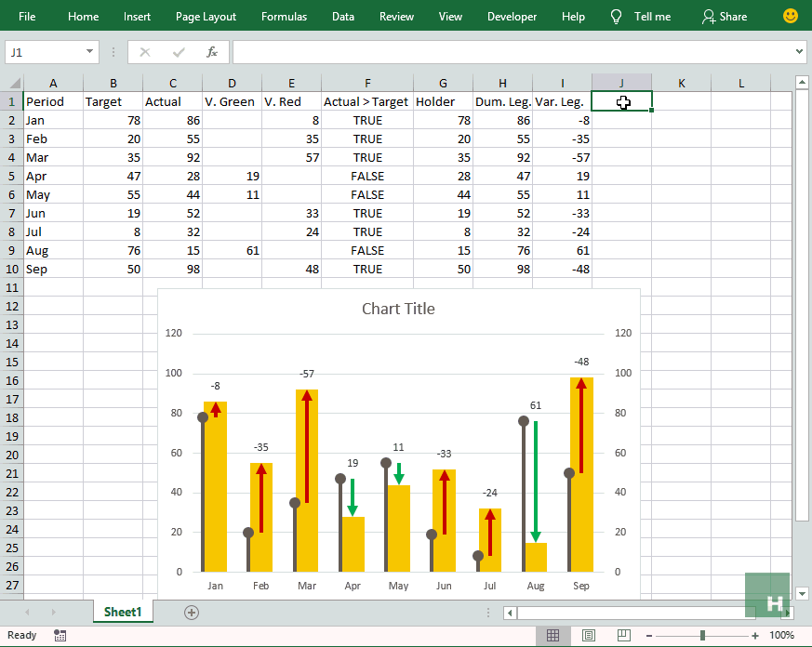Viewport: 812px width, 647px height.
Task: Switch to Normal view icon
Action: coord(552,636)
